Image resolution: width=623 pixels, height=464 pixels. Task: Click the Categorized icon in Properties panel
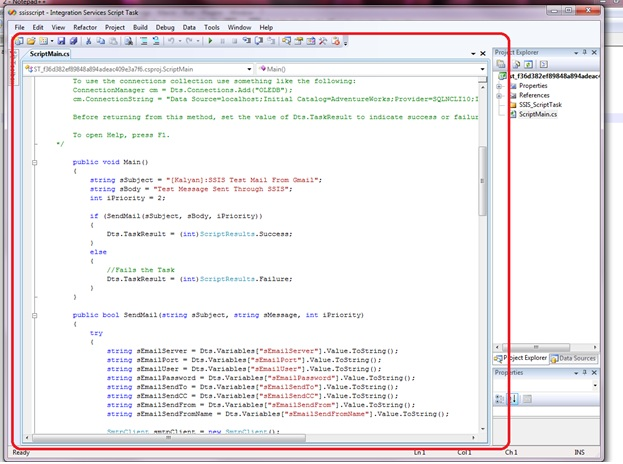pos(499,399)
